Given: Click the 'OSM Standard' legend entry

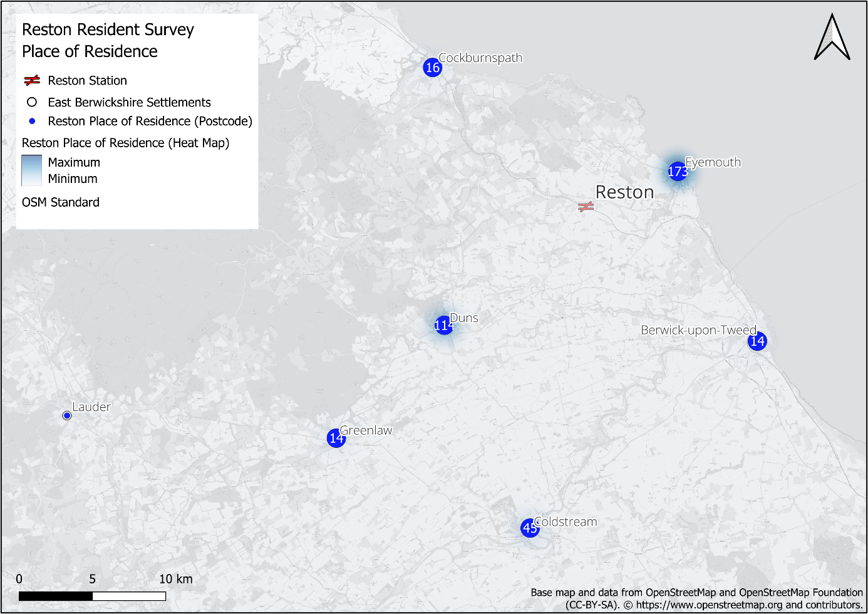Looking at the screenshot, I should pyautogui.click(x=61, y=202).
